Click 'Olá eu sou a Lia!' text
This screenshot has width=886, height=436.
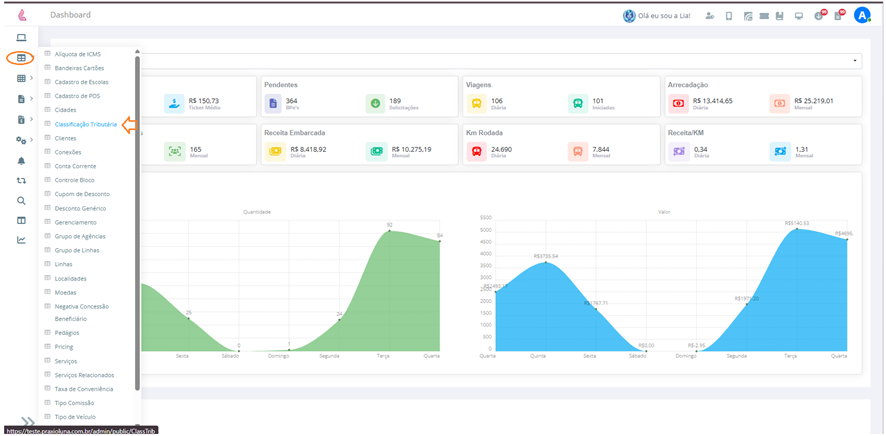(664, 16)
